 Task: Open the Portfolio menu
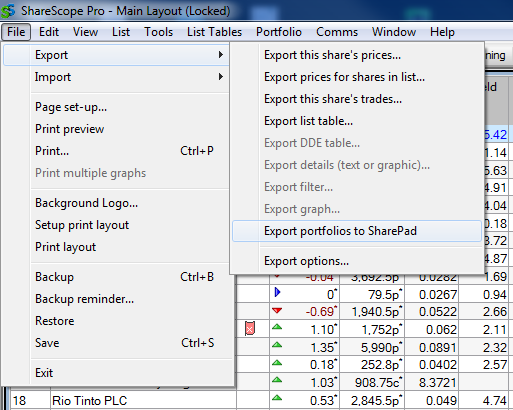[279, 32]
